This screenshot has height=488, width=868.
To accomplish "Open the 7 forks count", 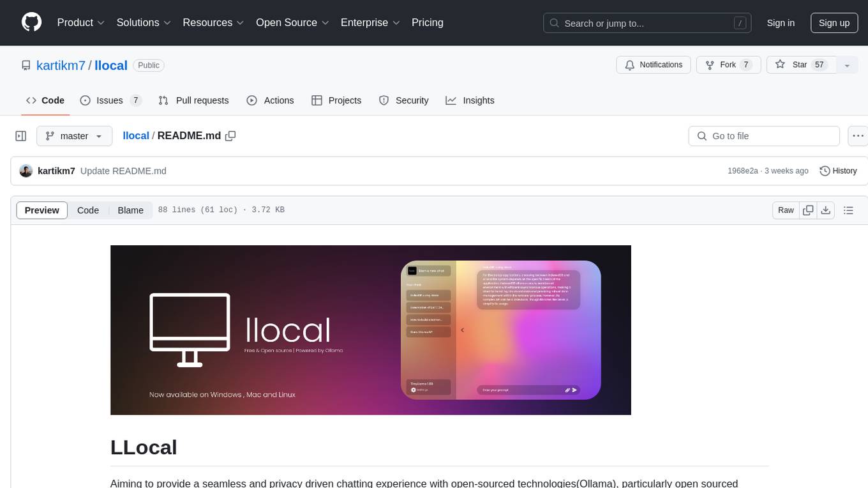I will (745, 65).
